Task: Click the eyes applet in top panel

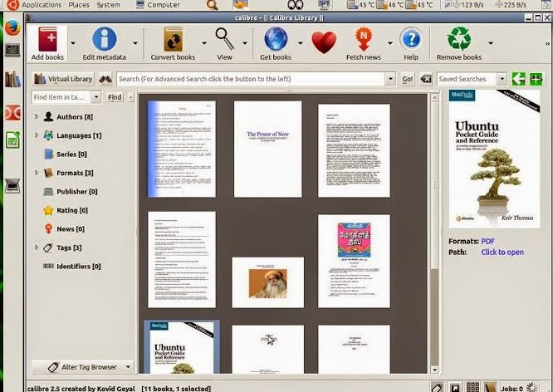Action: pyautogui.click(x=296, y=5)
